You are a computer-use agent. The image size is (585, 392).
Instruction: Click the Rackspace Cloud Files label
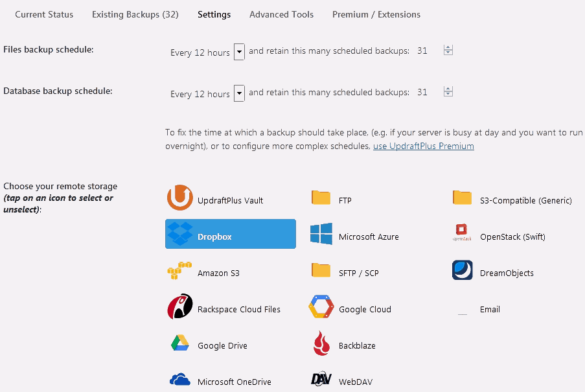(x=239, y=309)
